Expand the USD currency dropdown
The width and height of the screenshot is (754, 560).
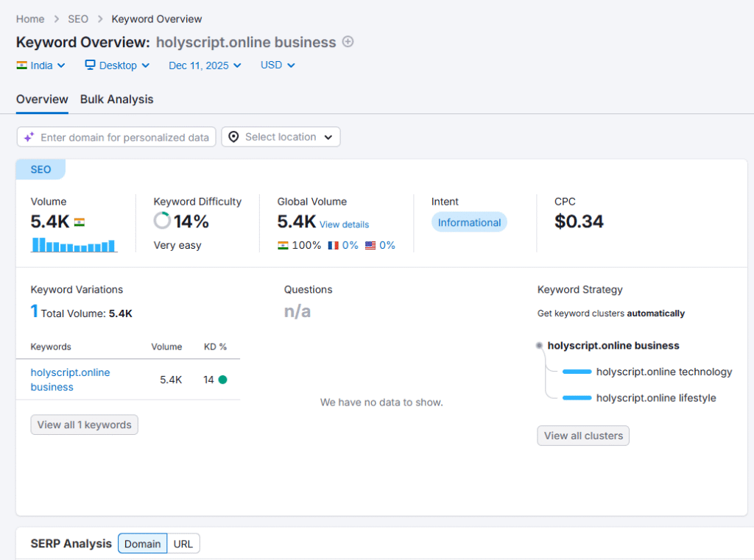pyautogui.click(x=278, y=65)
